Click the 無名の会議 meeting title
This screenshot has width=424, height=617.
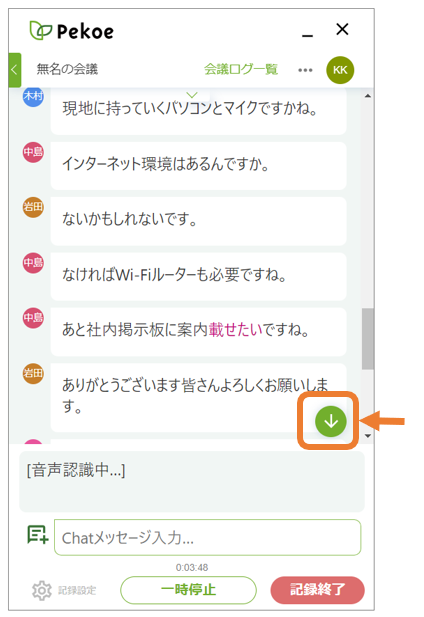pos(67,69)
